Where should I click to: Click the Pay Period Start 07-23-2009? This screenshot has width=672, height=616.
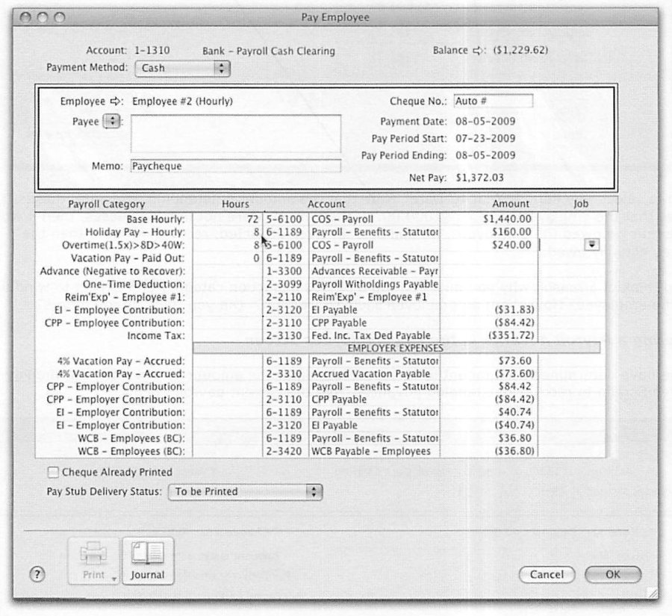485,138
